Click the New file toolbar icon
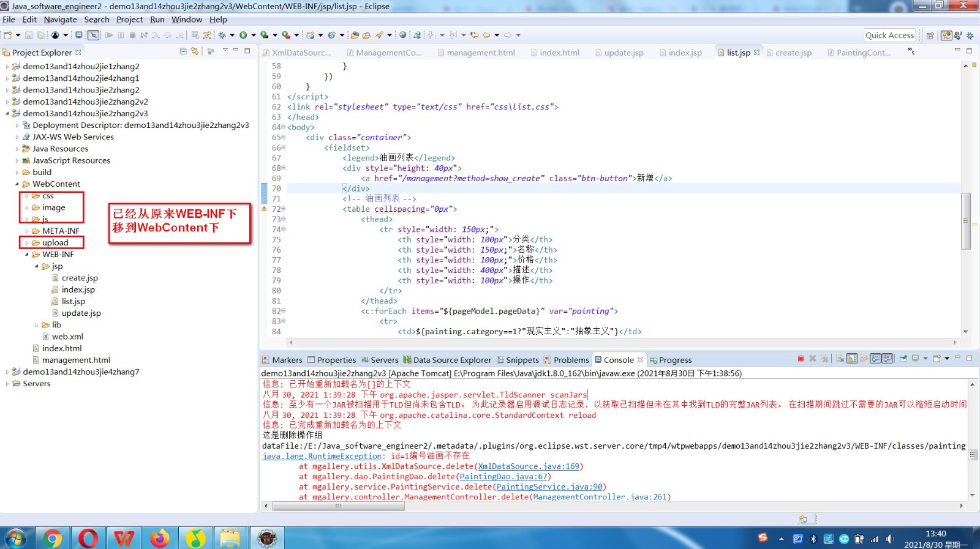The image size is (980, 549). coord(8,35)
